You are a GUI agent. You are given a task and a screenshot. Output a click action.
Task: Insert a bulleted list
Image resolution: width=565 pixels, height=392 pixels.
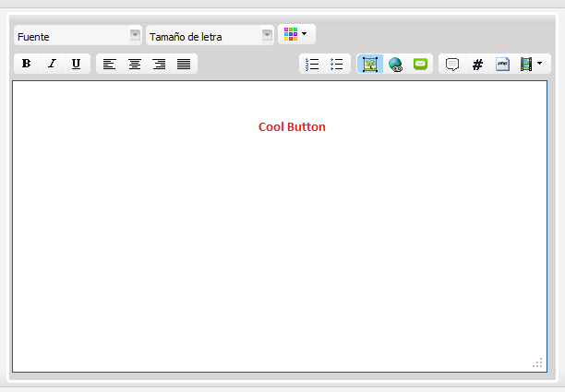(337, 65)
